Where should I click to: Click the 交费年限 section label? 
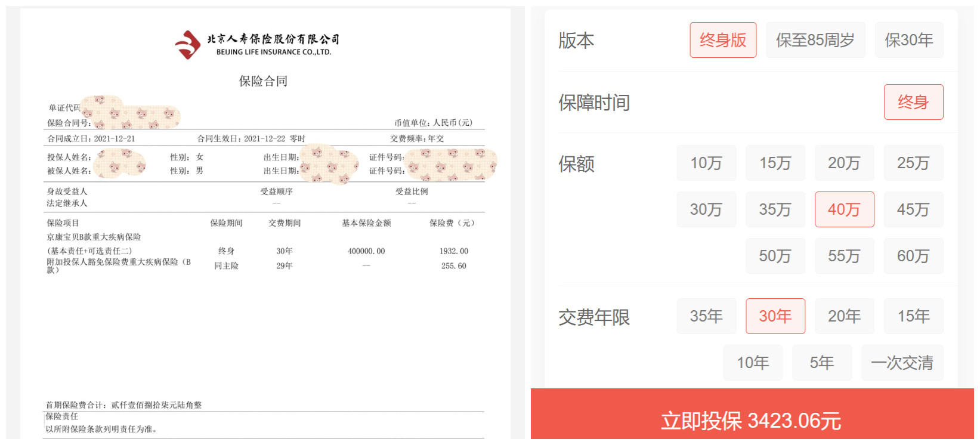click(x=594, y=317)
